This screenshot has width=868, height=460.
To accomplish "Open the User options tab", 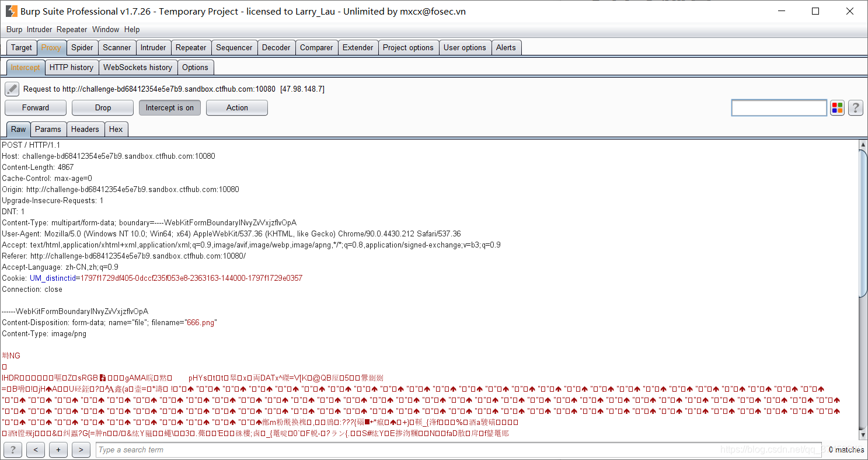I will 465,47.
